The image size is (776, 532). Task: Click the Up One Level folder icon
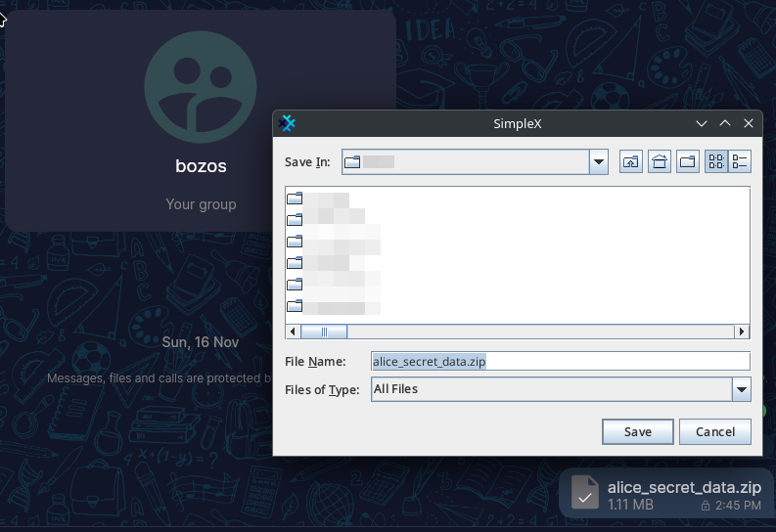(x=631, y=162)
